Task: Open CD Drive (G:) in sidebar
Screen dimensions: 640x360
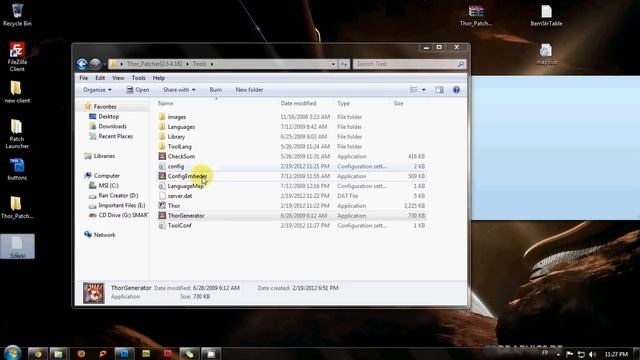Action: point(122,215)
